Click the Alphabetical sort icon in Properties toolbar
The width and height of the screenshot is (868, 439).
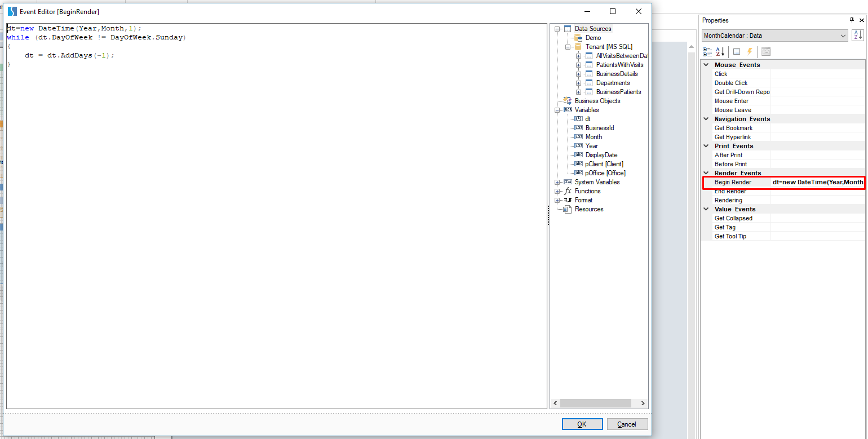720,52
